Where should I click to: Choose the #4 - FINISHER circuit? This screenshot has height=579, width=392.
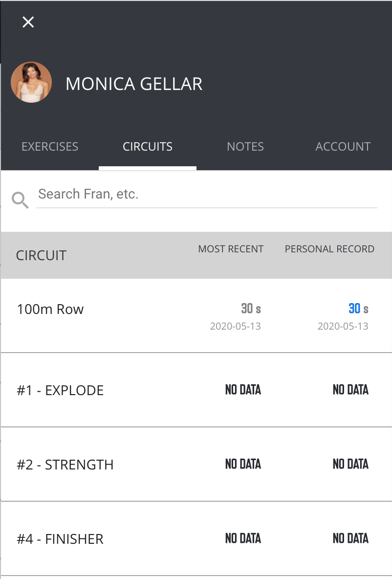pyautogui.click(x=196, y=539)
